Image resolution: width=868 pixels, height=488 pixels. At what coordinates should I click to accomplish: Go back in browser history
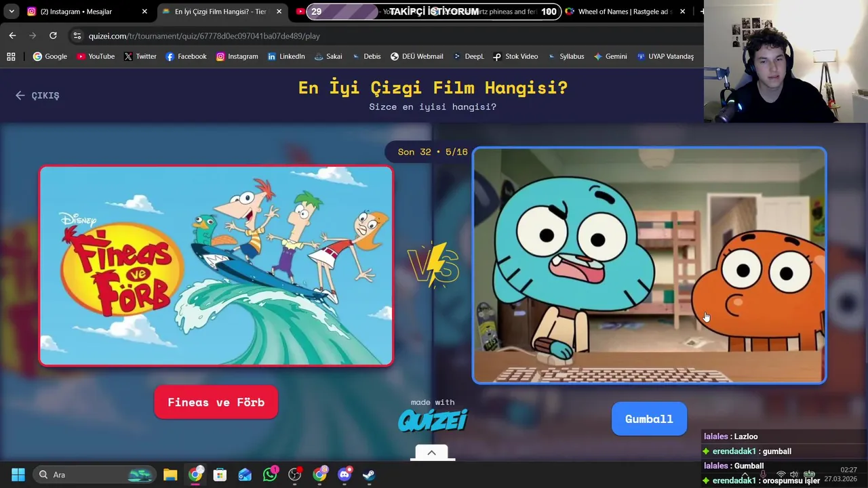pyautogui.click(x=12, y=35)
